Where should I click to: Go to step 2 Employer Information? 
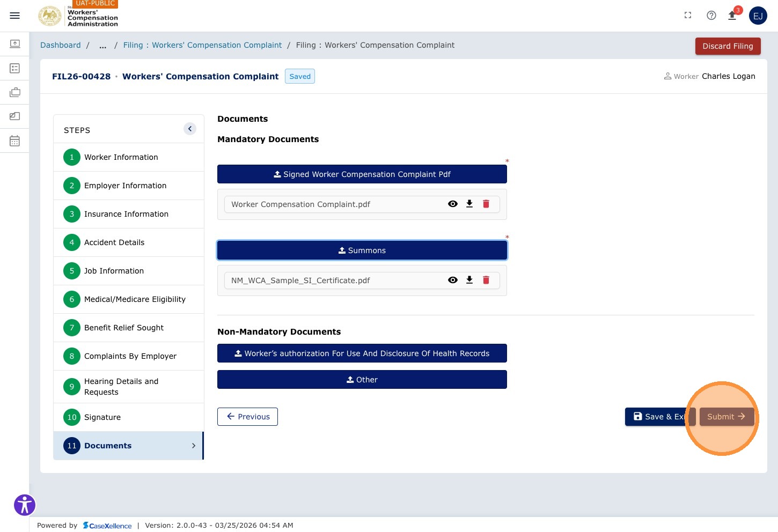129,186
